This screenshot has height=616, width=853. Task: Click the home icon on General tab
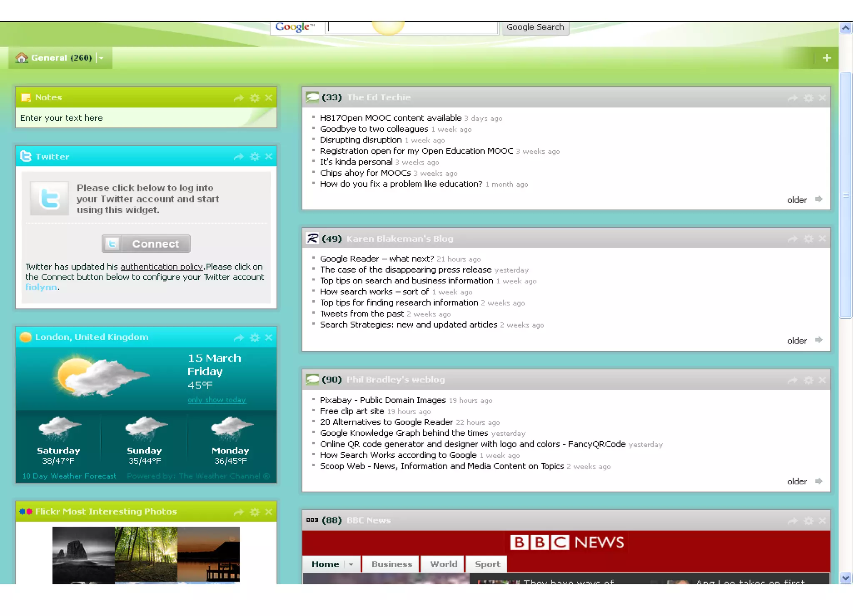[x=22, y=58]
